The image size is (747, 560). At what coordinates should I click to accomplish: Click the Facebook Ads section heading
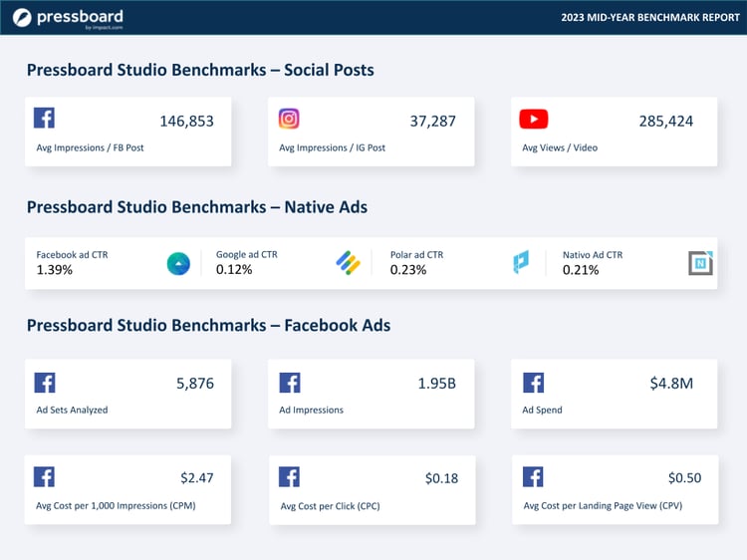208,325
